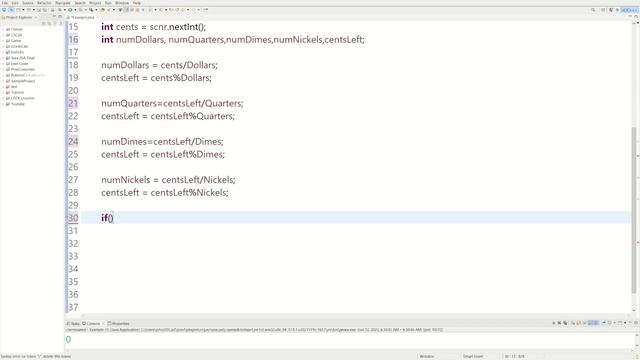Click the cursor position indicator in status bar
Viewport: 640px width, 360px height.
pos(515,356)
